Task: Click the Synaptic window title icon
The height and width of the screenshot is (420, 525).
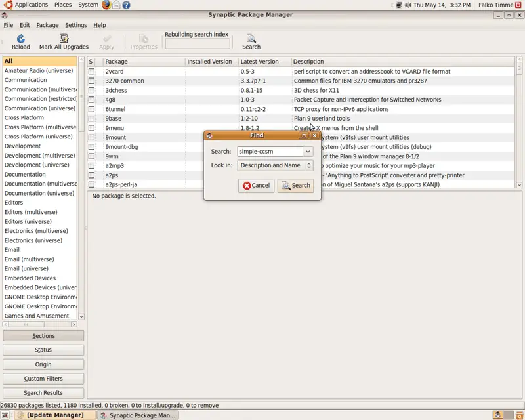Action: (x=5, y=15)
